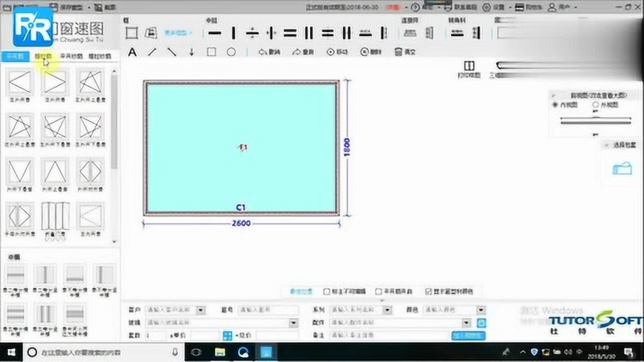Click the sash template list scrollbar
Viewport: 644px width, 362px height.
point(114,121)
